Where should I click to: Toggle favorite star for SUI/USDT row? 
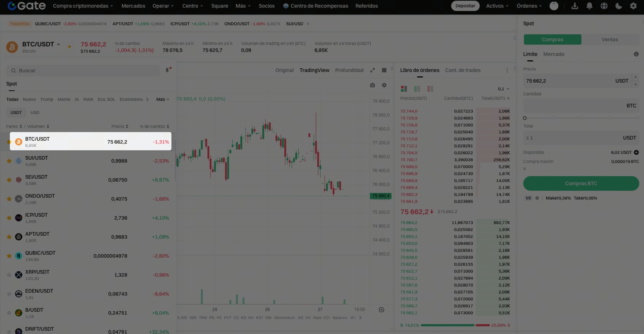[x=9, y=161]
